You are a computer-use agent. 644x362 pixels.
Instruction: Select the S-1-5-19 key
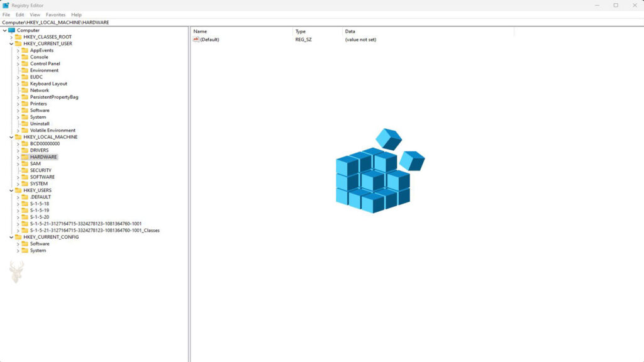pos(40,211)
